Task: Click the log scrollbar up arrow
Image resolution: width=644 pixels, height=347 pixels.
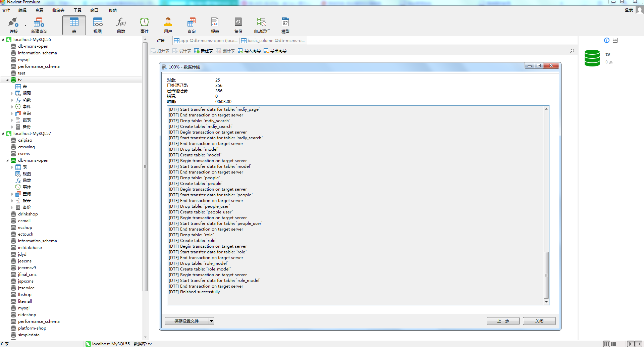Action: (546, 109)
